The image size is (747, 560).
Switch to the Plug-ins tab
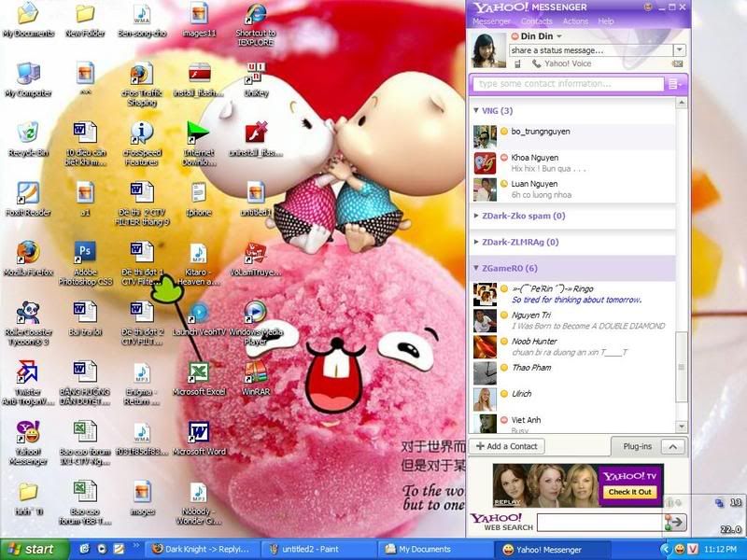pyautogui.click(x=639, y=446)
